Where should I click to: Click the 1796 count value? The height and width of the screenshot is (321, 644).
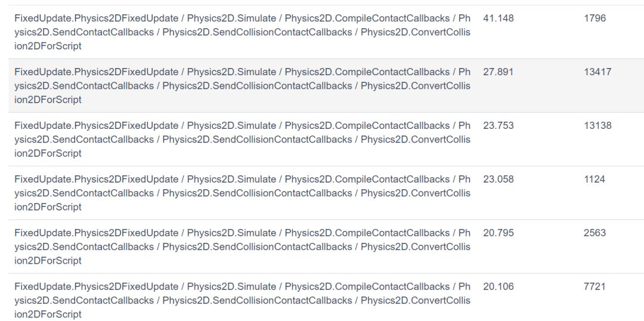pyautogui.click(x=595, y=18)
